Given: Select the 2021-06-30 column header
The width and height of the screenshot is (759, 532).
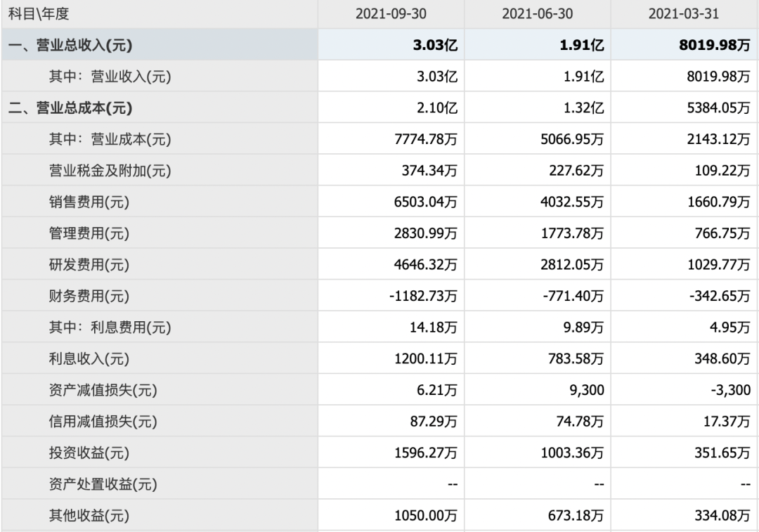Looking at the screenshot, I should tap(538, 13).
